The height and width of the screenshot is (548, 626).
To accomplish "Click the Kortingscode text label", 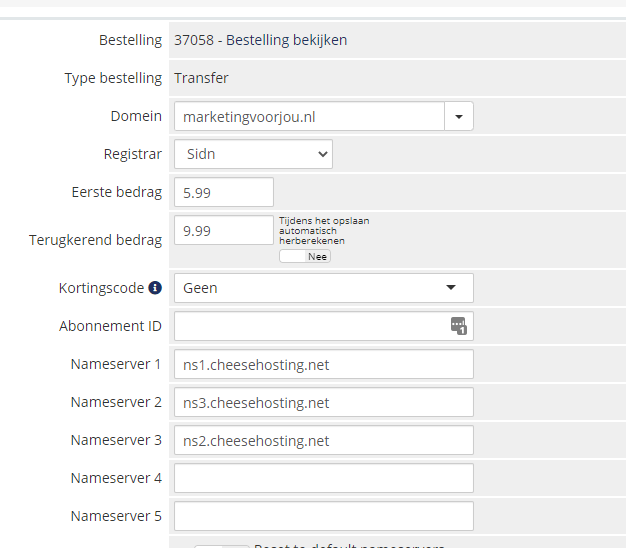I will point(100,288).
